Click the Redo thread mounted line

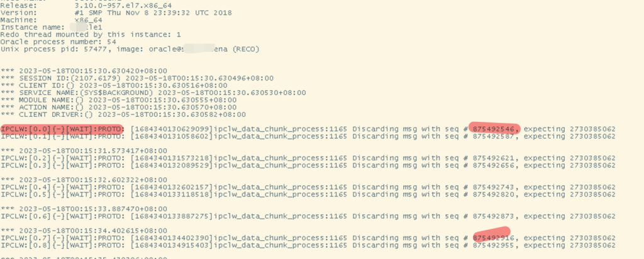tap(91, 35)
